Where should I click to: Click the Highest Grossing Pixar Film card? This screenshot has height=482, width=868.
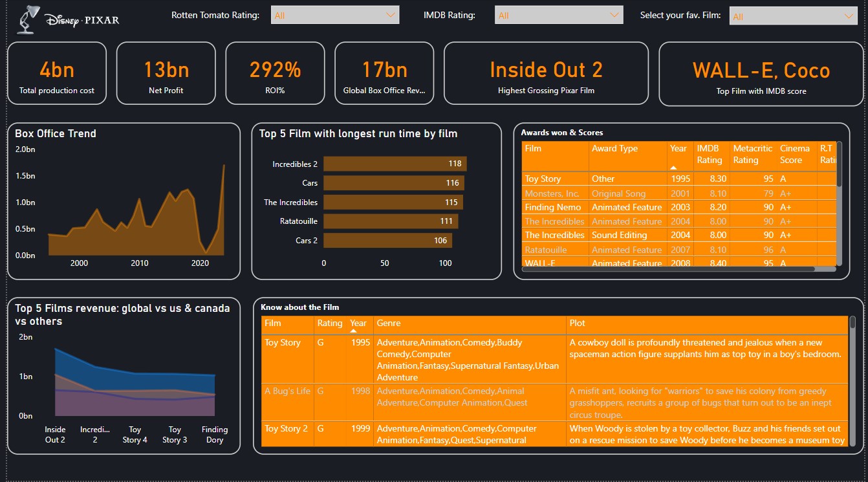click(546, 73)
